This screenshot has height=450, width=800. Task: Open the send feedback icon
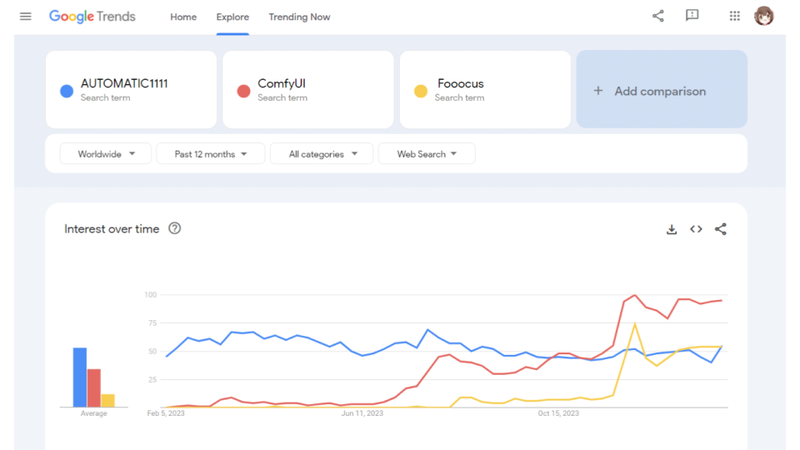[692, 16]
